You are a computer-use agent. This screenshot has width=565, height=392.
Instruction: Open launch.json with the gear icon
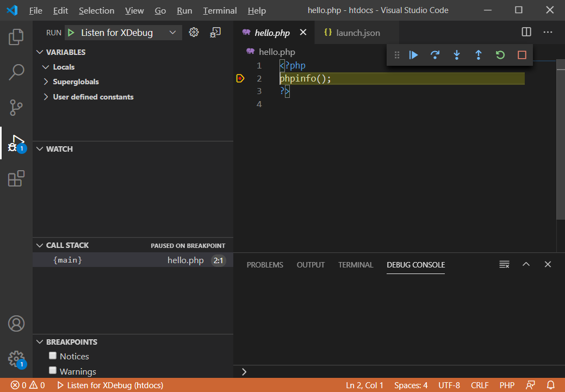[x=194, y=33]
